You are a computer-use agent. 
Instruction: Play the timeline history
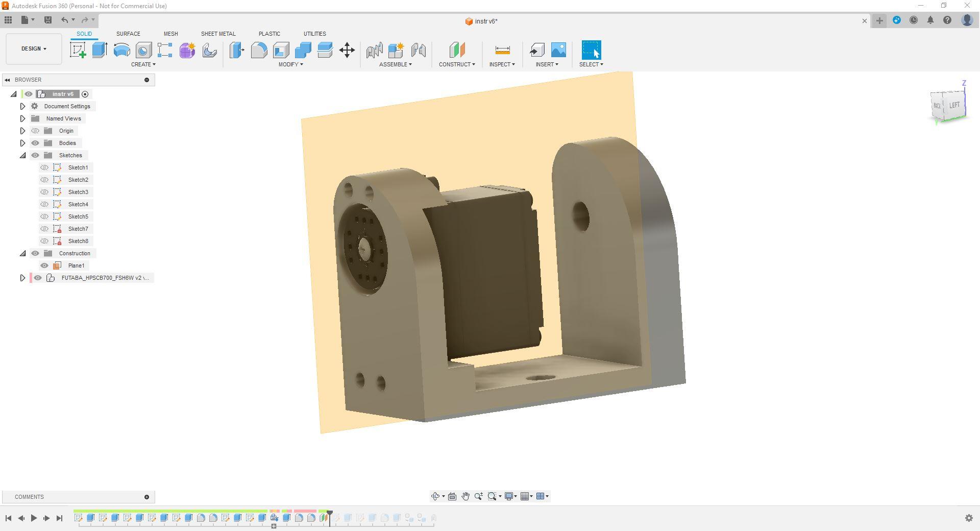click(34, 518)
